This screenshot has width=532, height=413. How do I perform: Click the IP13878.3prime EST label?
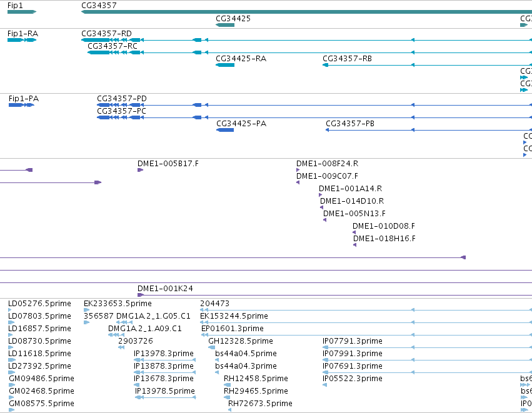pyautogui.click(x=164, y=366)
